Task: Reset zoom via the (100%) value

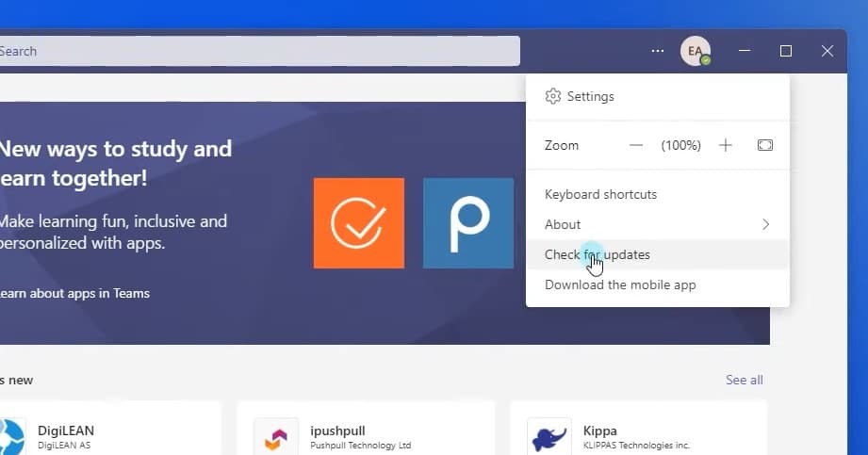Action: click(680, 146)
